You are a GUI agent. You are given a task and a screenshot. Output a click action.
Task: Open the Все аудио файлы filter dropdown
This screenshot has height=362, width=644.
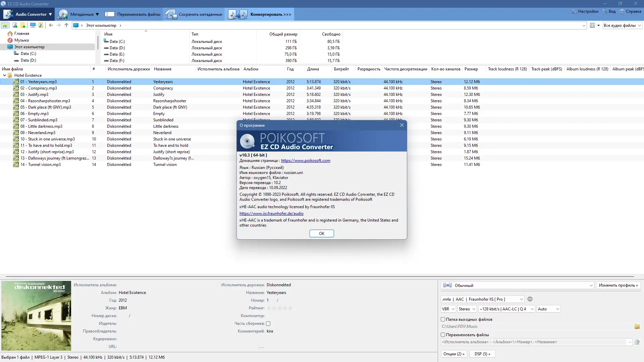622,25
